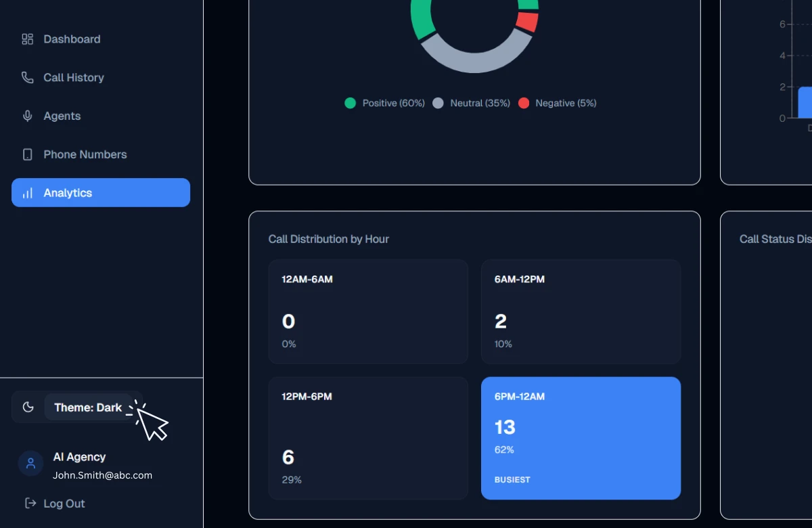The height and width of the screenshot is (528, 812).
Task: Click the Phone Numbers device icon
Action: tap(28, 154)
